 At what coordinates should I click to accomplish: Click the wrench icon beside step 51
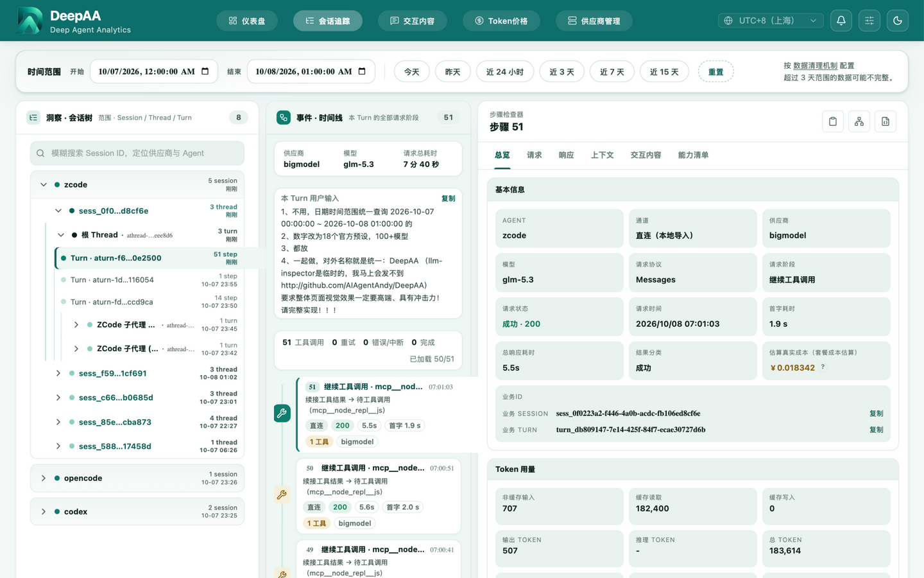click(282, 414)
